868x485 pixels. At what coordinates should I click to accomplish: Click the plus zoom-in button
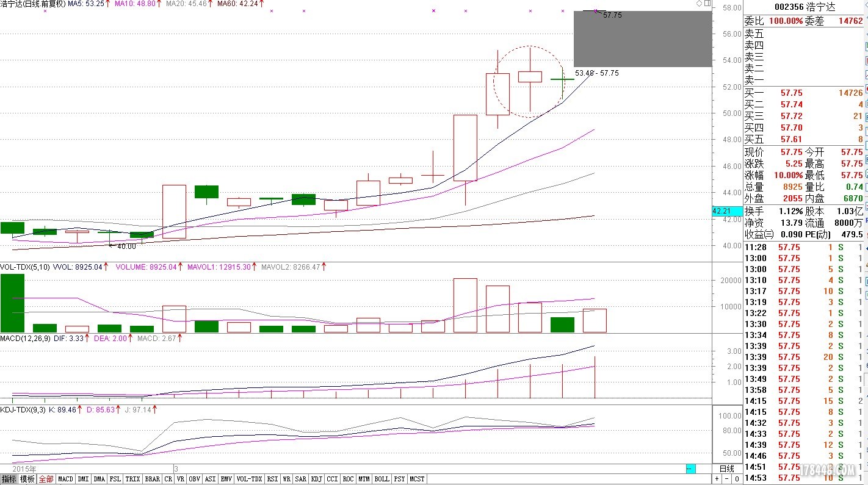point(717,480)
